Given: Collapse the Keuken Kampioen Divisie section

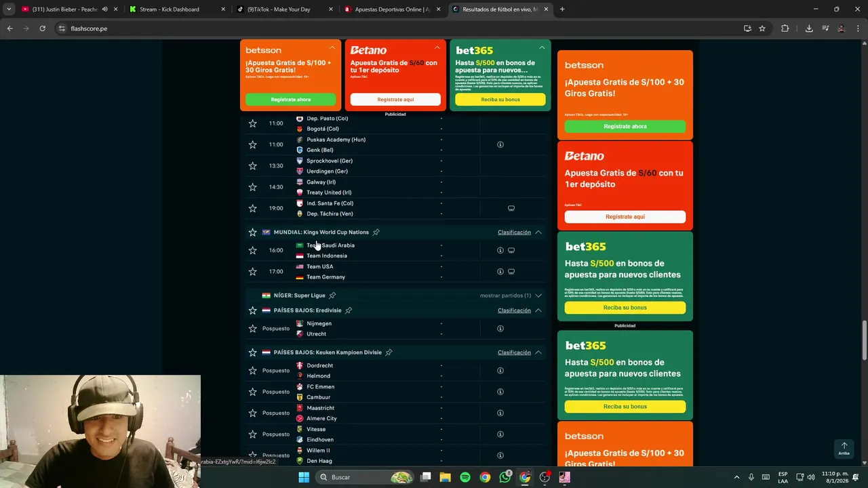Looking at the screenshot, I should 538,352.
